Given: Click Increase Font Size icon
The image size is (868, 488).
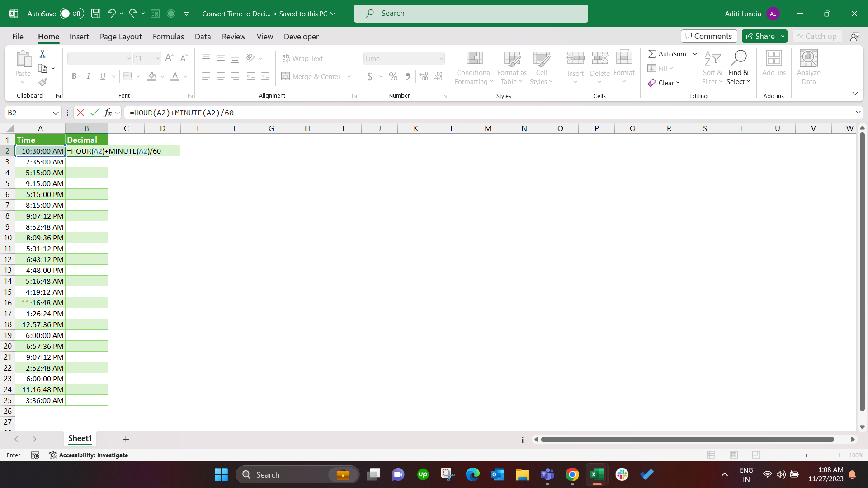Looking at the screenshot, I should pyautogui.click(x=169, y=58).
